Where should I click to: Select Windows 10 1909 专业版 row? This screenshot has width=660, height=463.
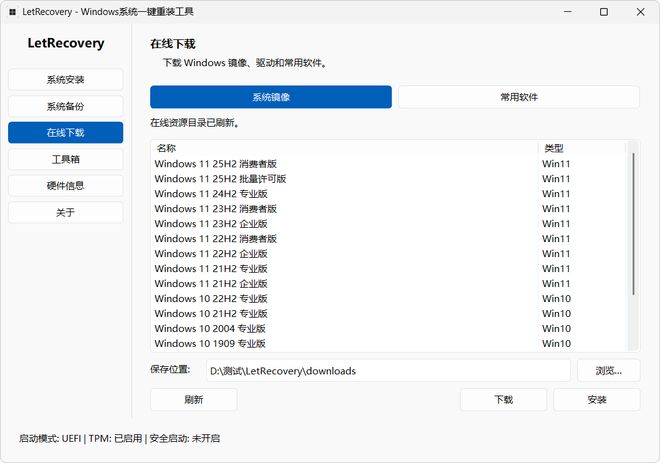[389, 343]
